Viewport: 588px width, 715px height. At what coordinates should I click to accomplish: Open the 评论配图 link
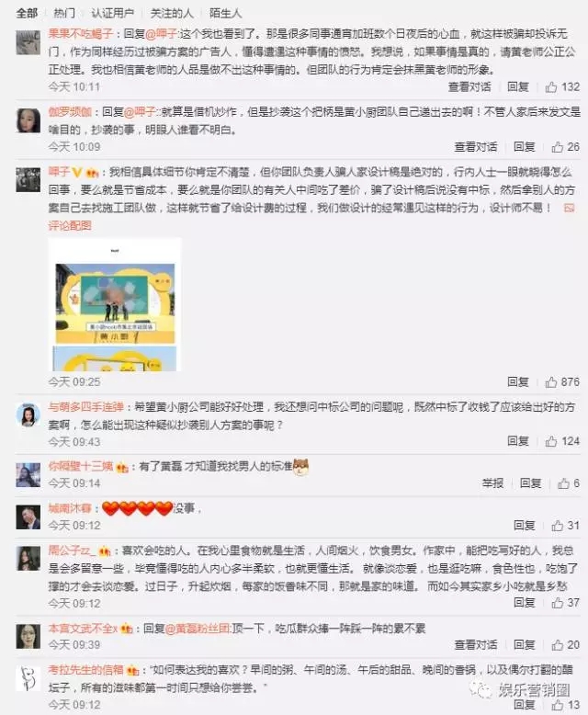(x=70, y=225)
